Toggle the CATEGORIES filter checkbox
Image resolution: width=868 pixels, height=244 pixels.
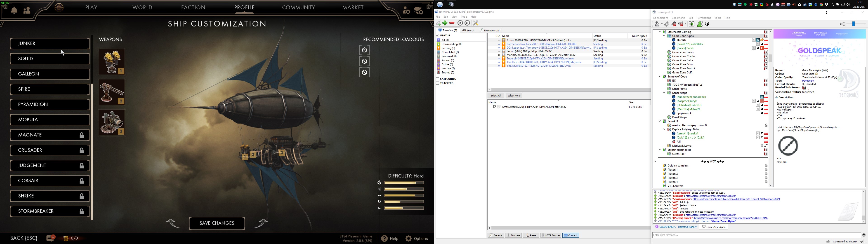point(438,79)
